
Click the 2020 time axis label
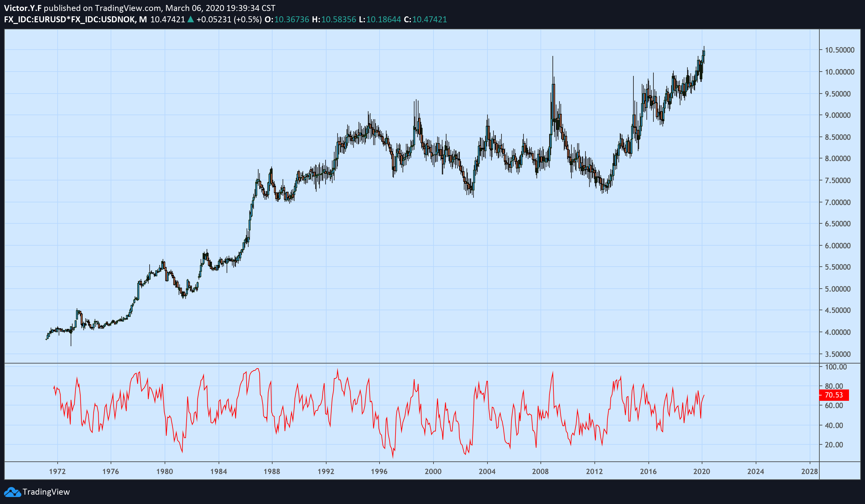(702, 471)
